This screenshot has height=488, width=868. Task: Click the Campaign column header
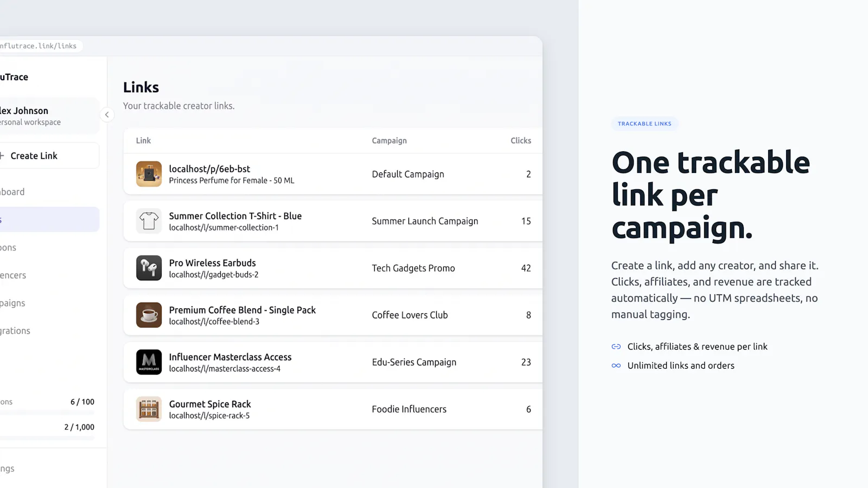pyautogui.click(x=389, y=140)
